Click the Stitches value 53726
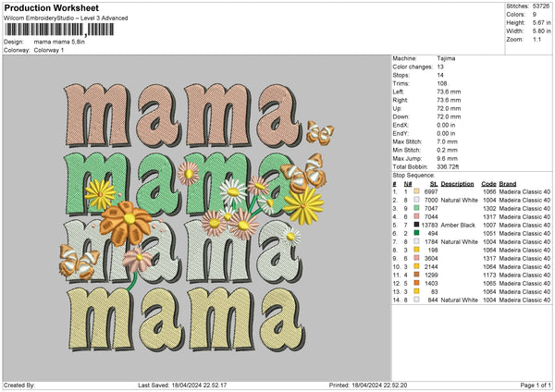 pyautogui.click(x=541, y=6)
